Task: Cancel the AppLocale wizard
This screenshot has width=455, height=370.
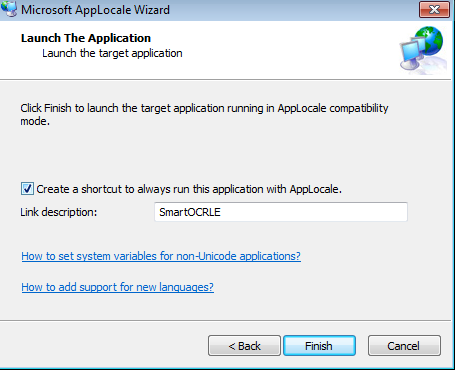Action: (x=404, y=346)
